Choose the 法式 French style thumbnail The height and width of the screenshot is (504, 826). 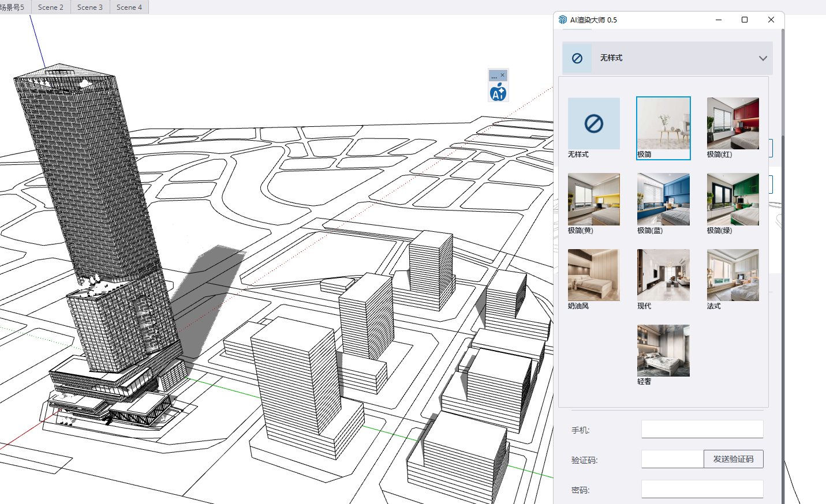click(x=732, y=275)
